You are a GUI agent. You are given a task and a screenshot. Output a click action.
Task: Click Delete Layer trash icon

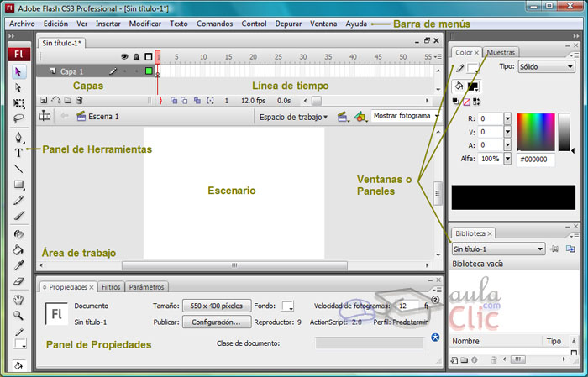(80, 101)
